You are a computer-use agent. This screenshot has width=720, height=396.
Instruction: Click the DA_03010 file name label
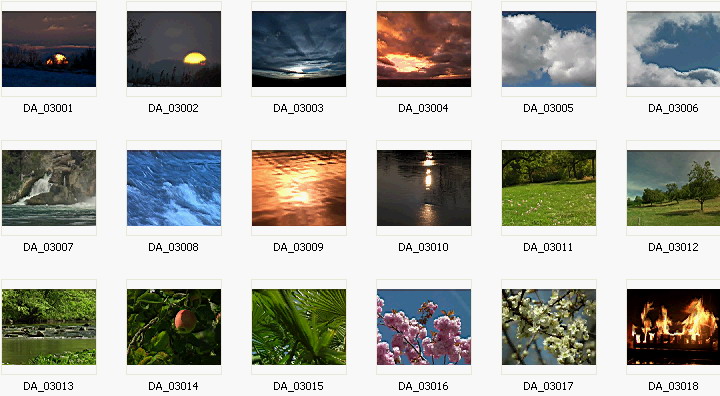tap(423, 247)
